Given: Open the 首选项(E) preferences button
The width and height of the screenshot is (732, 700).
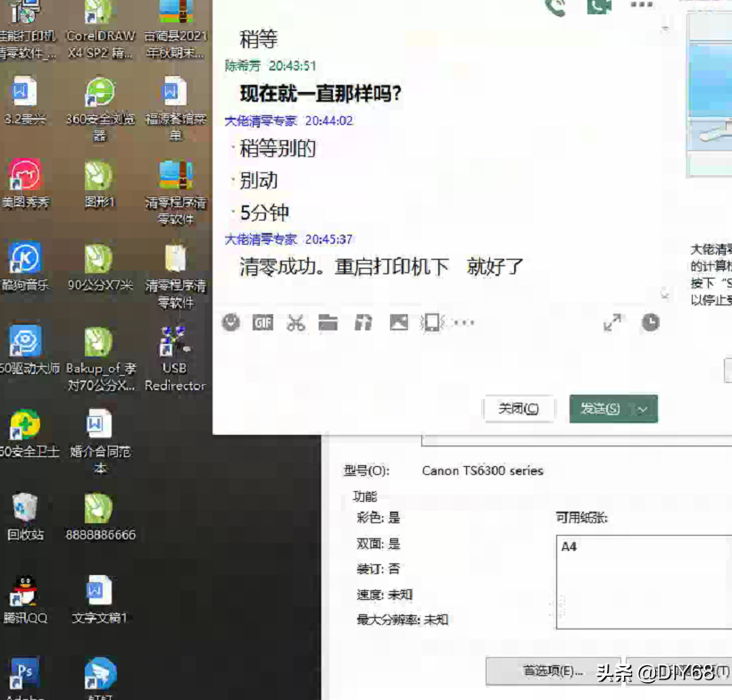Looking at the screenshot, I should point(553,671).
